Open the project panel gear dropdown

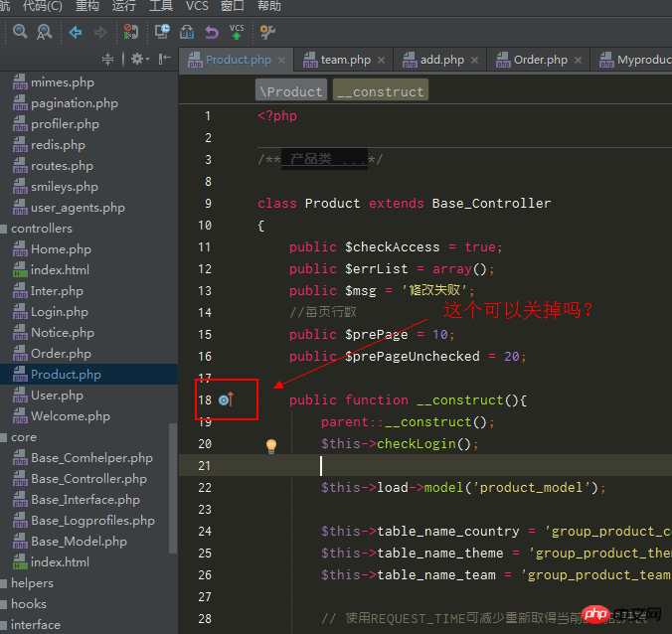(139, 60)
